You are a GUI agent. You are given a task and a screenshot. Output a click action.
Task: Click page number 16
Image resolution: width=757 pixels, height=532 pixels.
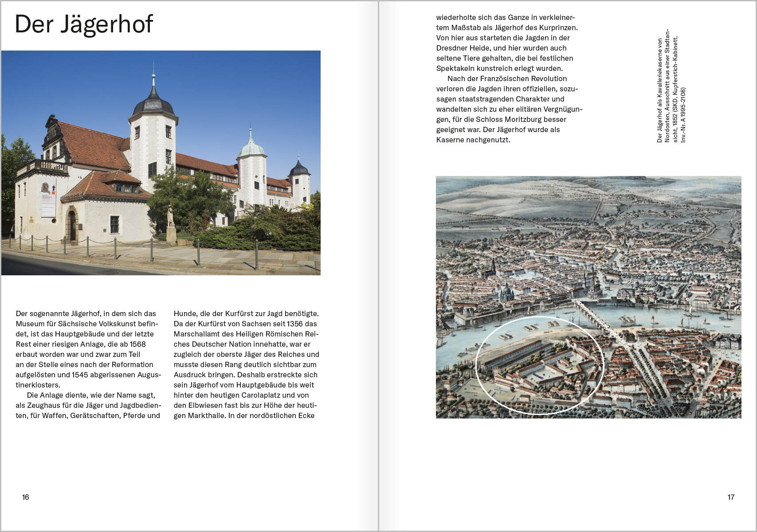(x=26, y=497)
